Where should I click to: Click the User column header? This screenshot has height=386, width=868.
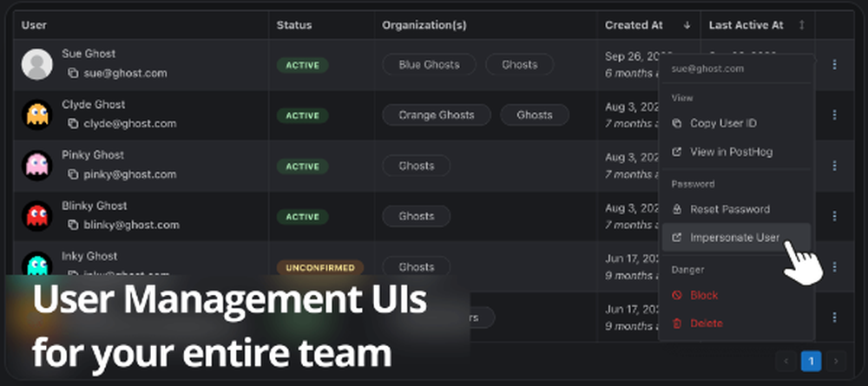click(x=35, y=25)
